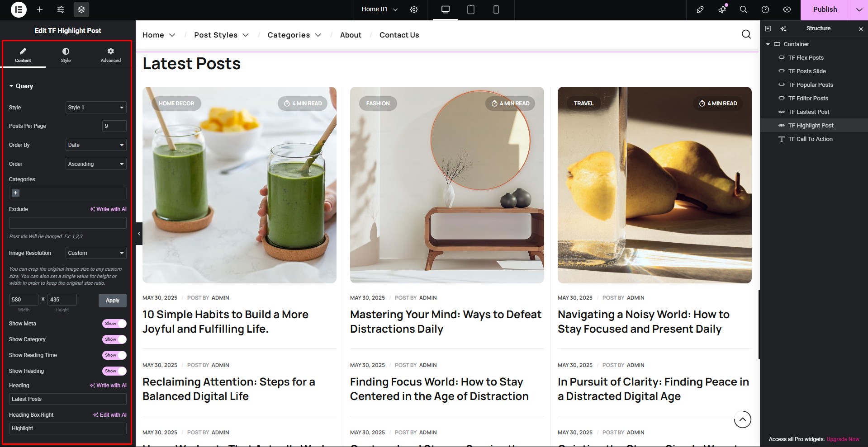Click Edit with AI for Heading Box Right

coord(110,415)
